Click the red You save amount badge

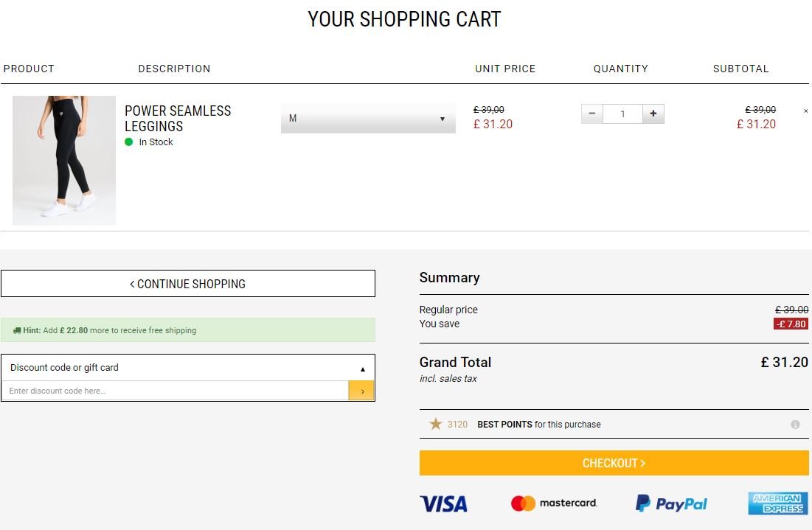click(791, 324)
